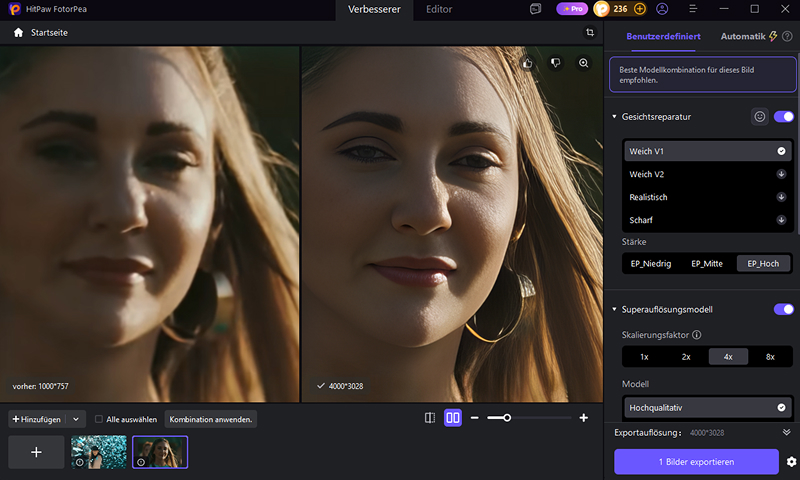Check the Alle auswählen checkbox

pyautogui.click(x=99, y=419)
